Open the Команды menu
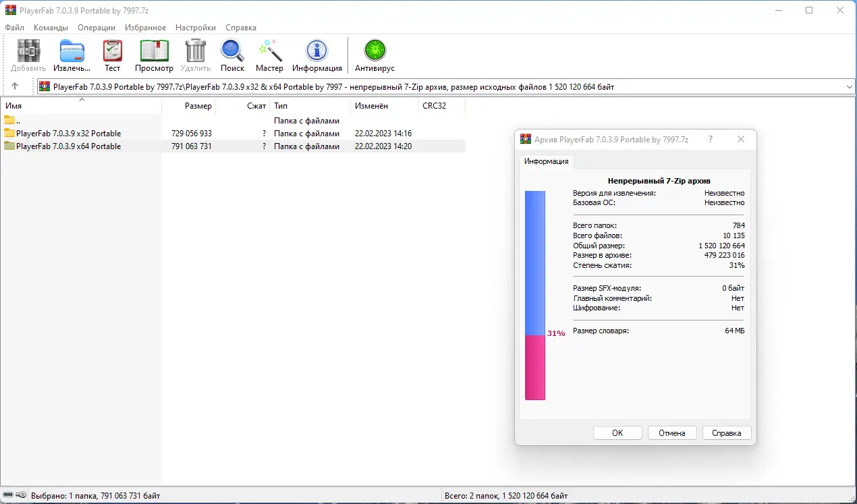Screen dimensions: 857x504 51,28
